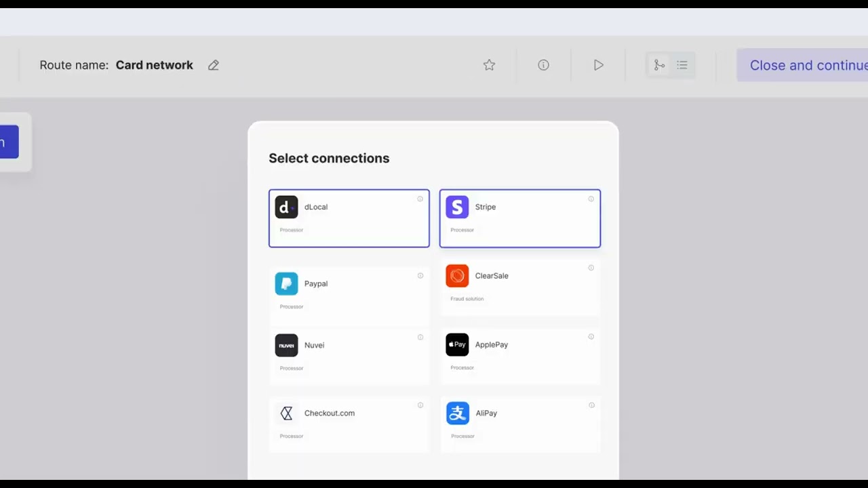Switch to flow diagram view
The image size is (868, 488).
click(x=659, y=65)
